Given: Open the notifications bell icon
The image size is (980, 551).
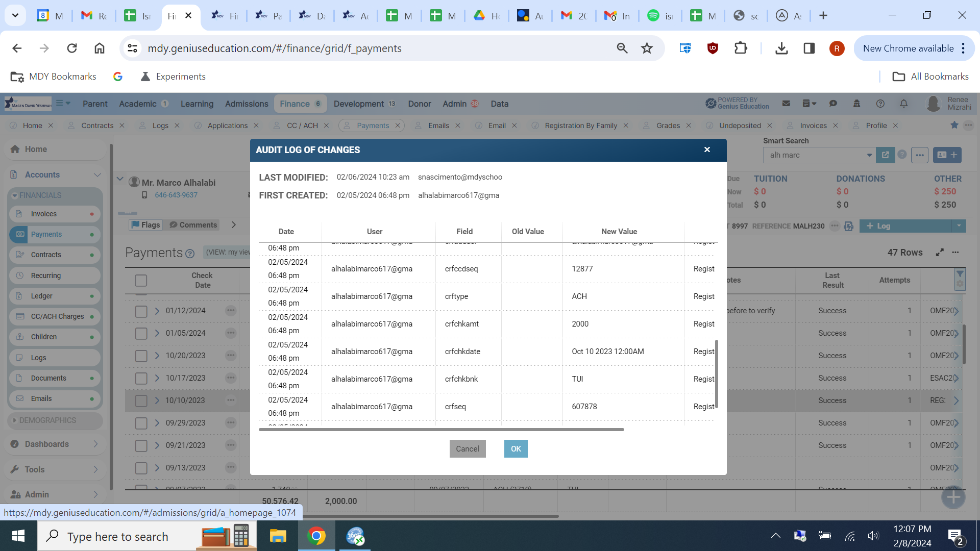Looking at the screenshot, I should [x=903, y=104].
